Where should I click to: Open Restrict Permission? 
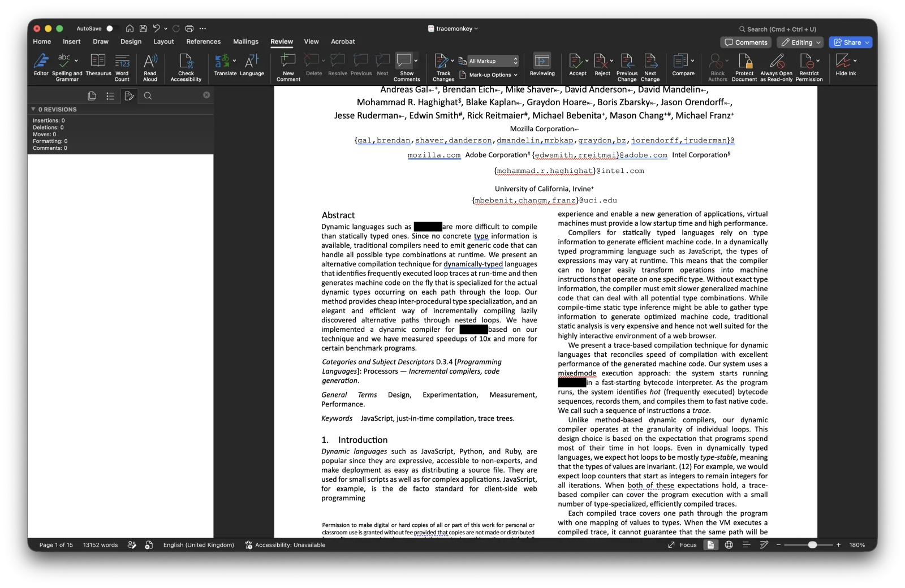point(809,67)
